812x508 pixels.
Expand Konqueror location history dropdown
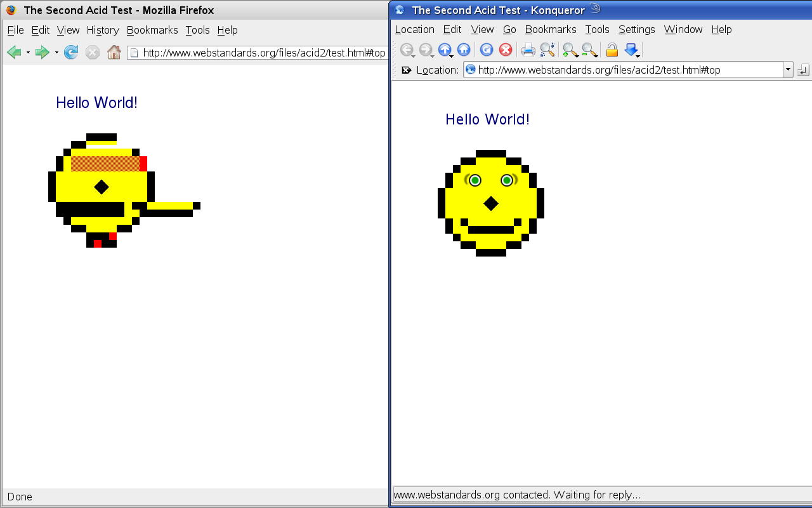point(788,70)
